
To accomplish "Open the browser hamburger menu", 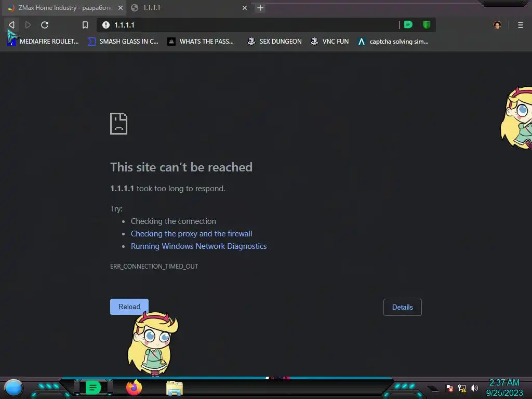I will tap(521, 25).
